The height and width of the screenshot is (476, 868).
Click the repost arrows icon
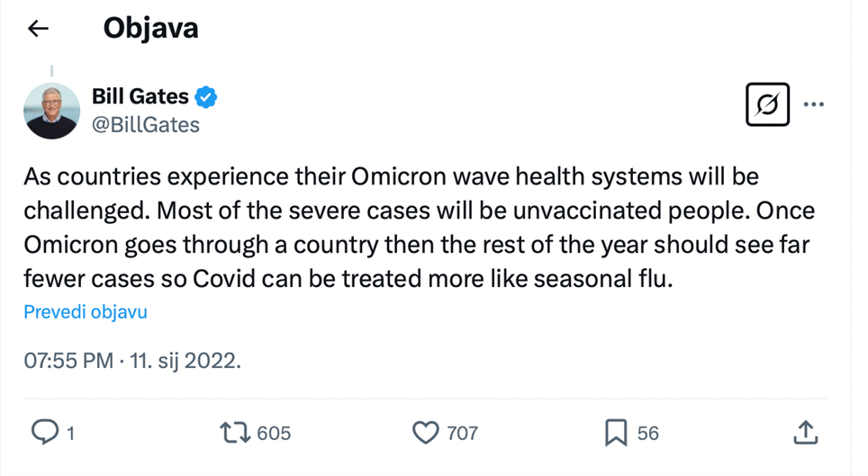pos(236,433)
